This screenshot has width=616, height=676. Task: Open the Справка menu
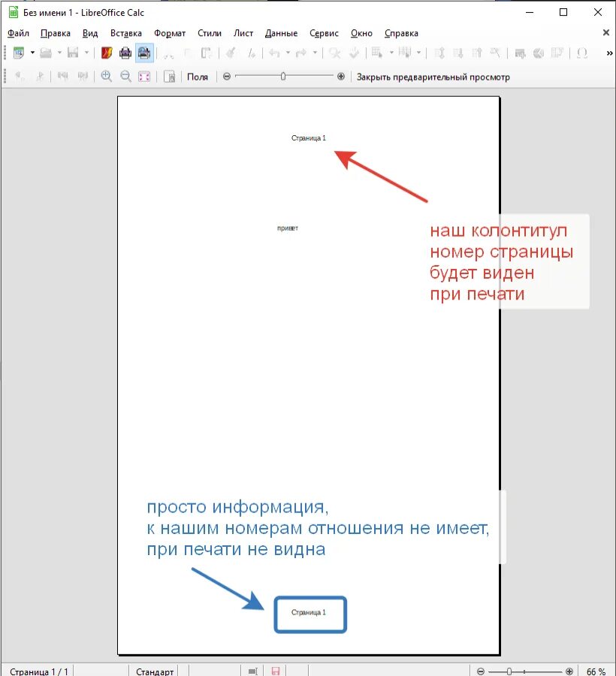401,33
